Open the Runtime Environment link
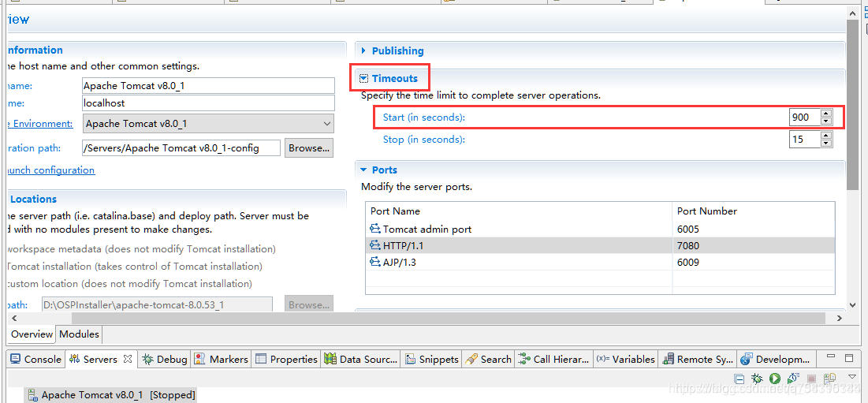868x403 pixels. (x=40, y=124)
